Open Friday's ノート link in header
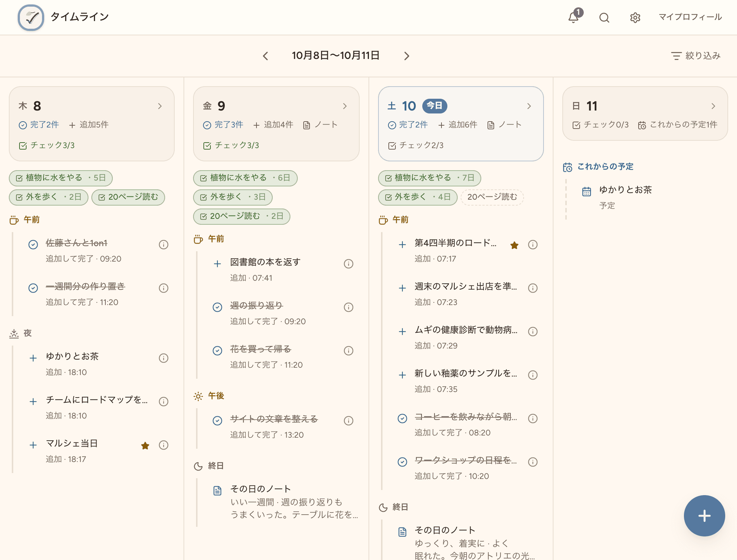The height and width of the screenshot is (560, 737). 320,125
